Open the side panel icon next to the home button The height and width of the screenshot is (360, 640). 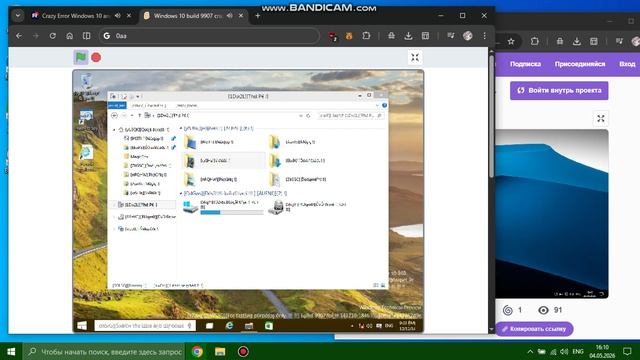[x=87, y=36]
